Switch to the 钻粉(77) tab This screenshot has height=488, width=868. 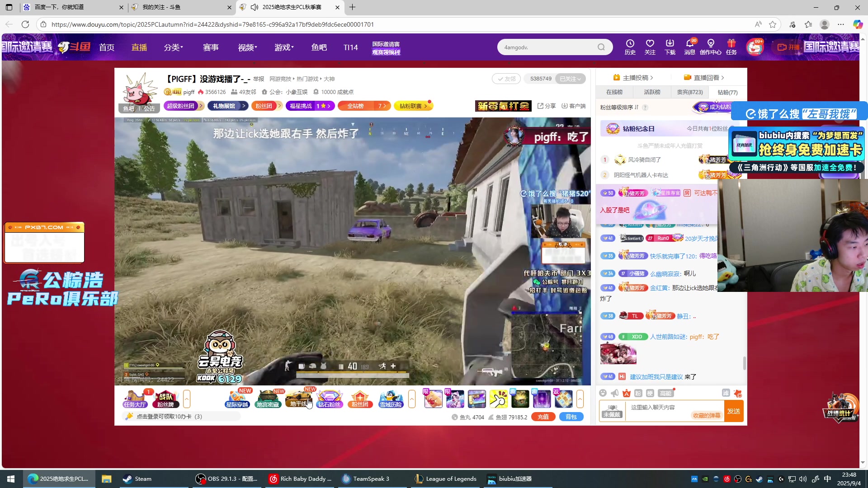click(727, 92)
